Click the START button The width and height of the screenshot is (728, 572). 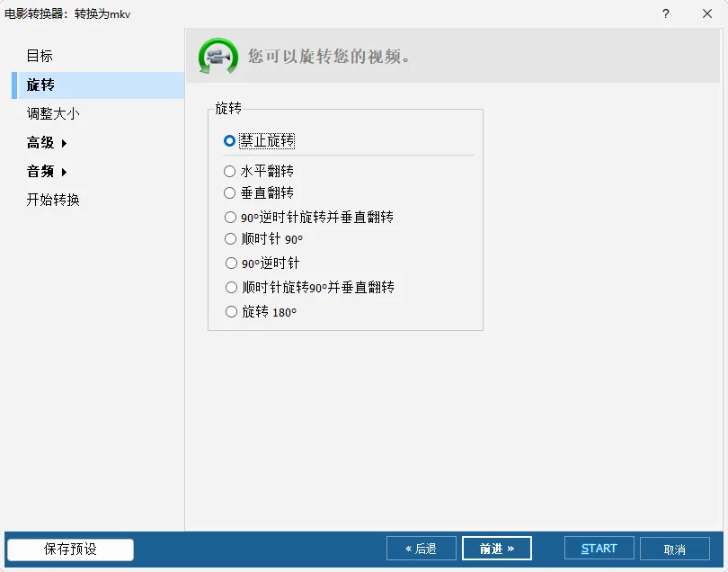pos(599,549)
